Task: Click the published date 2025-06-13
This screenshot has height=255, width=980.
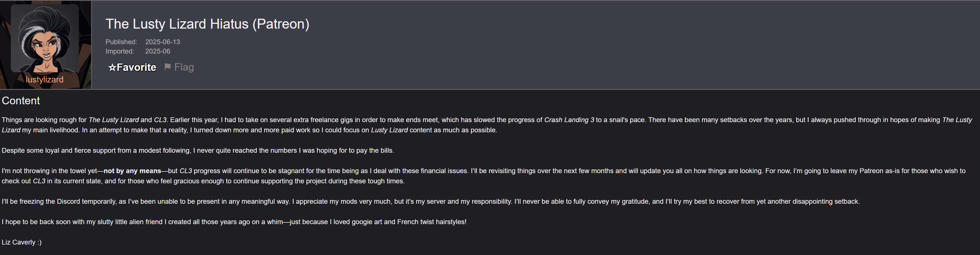Action: (163, 42)
